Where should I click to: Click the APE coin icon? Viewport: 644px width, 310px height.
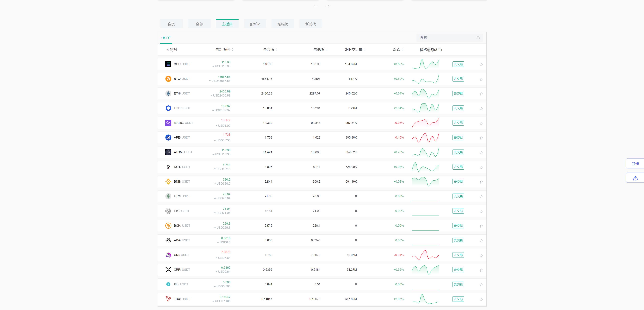point(168,138)
